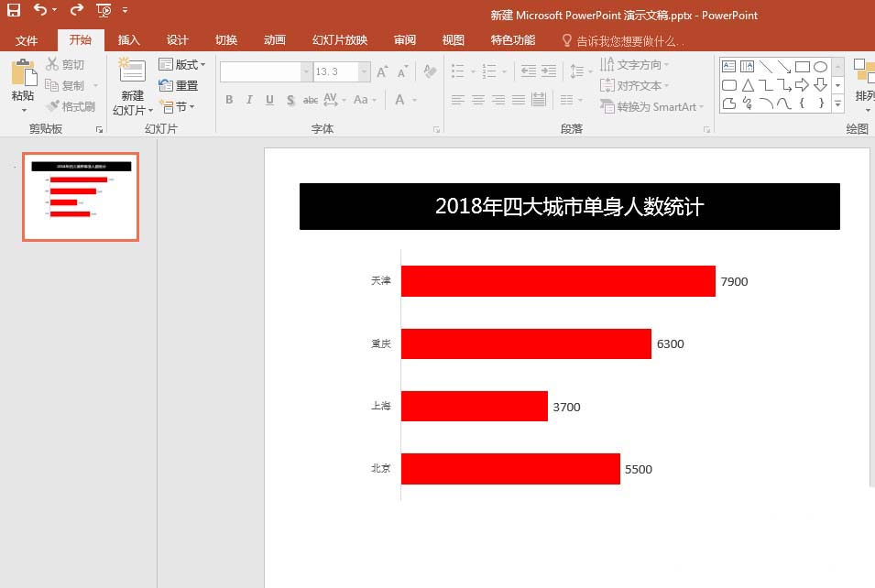Image resolution: width=875 pixels, height=588 pixels.
Task: Select the triangle shape in gallery
Action: click(748, 85)
